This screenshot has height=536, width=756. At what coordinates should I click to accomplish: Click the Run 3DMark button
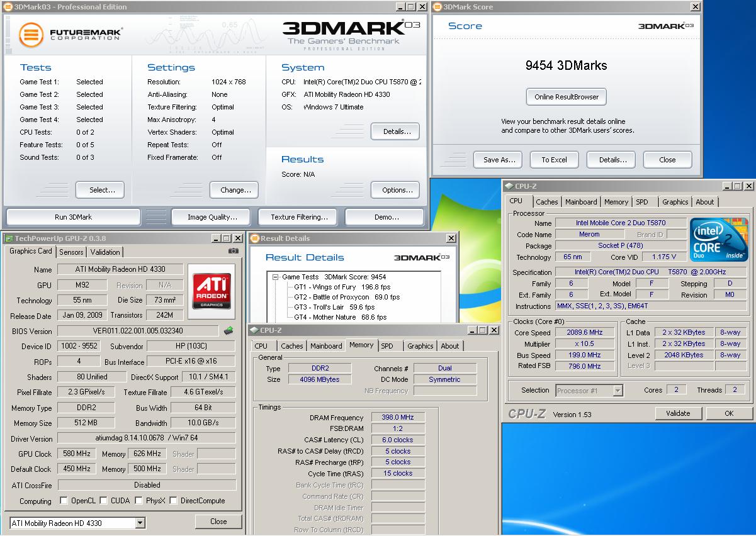coord(73,217)
